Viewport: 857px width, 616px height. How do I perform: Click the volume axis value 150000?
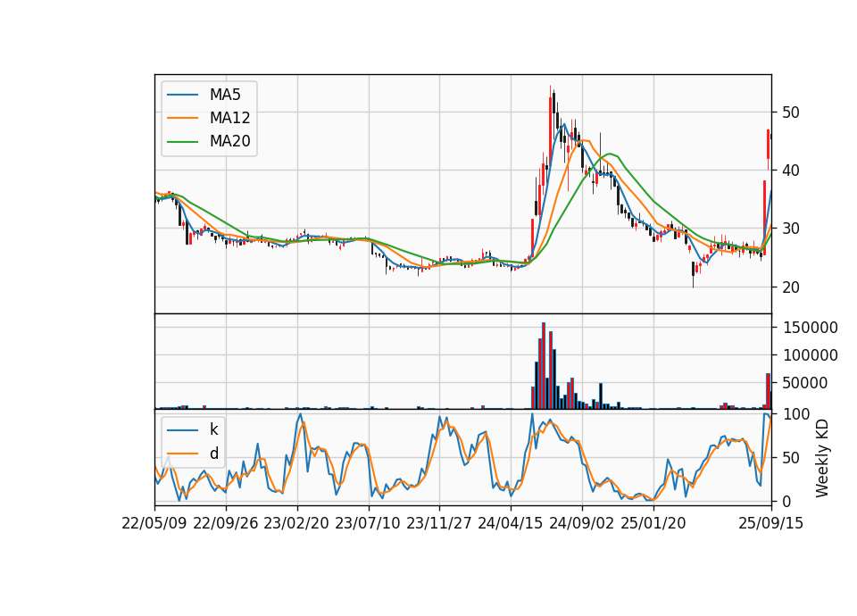click(x=811, y=328)
